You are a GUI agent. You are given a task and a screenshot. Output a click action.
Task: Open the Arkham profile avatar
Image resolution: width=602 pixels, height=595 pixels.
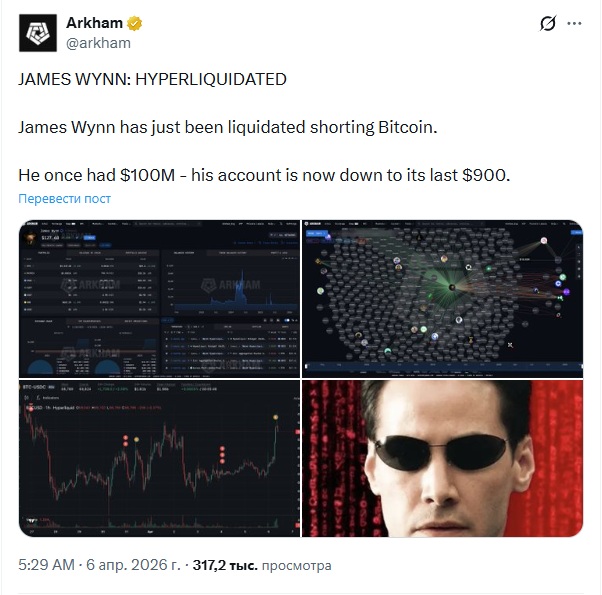(38, 33)
